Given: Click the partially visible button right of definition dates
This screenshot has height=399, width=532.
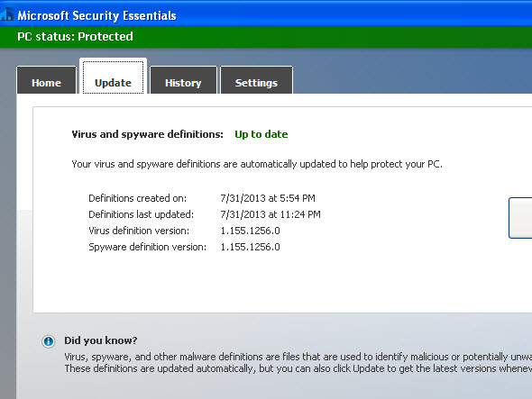Looking at the screenshot, I should [x=520, y=218].
